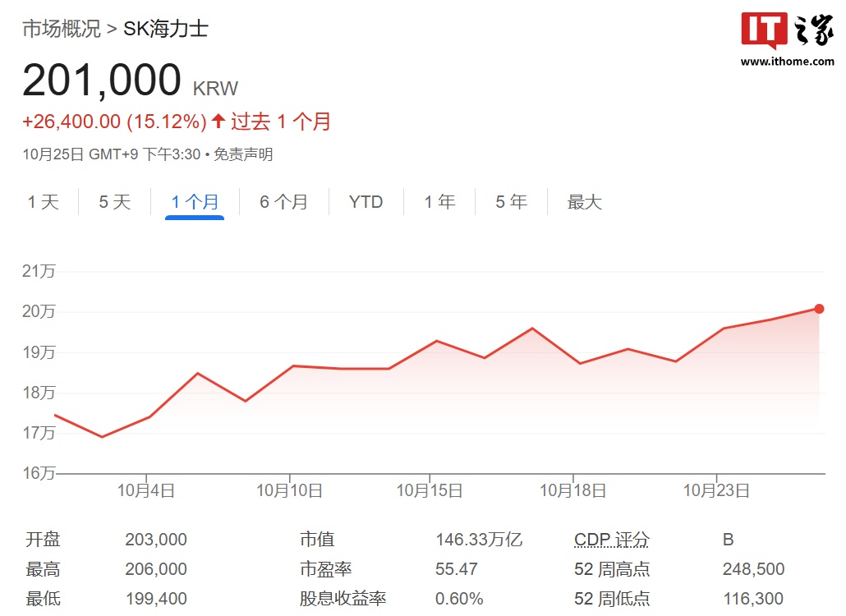Screen dimensions: 846x616
Task: Switch to the 6 个月 range tab
Action: point(284,202)
